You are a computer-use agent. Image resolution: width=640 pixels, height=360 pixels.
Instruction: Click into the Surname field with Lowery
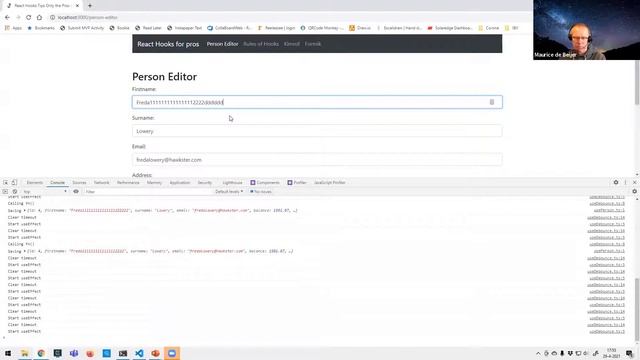coord(317,131)
